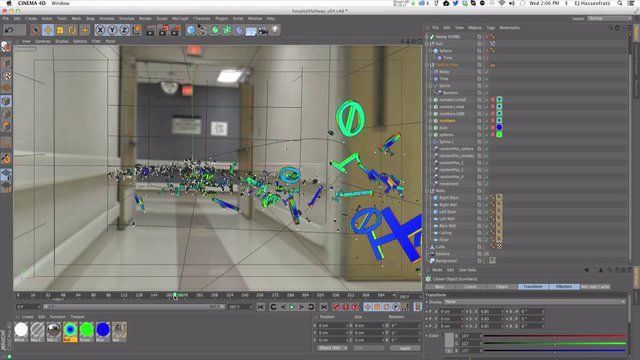Click the Render View clapperboard icon
The height and width of the screenshot is (360, 640).
pyautogui.click(x=151, y=30)
